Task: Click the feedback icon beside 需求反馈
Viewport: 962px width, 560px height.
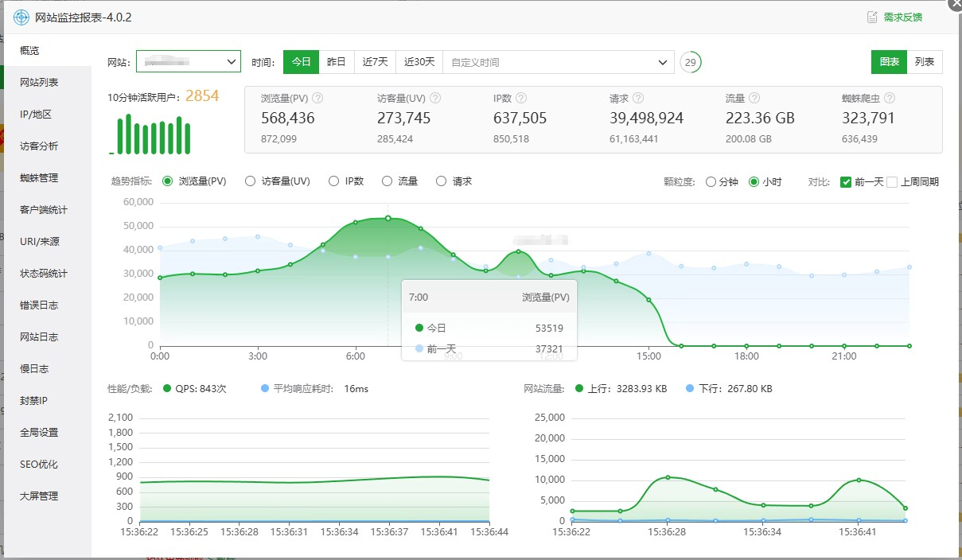Action: [x=873, y=16]
